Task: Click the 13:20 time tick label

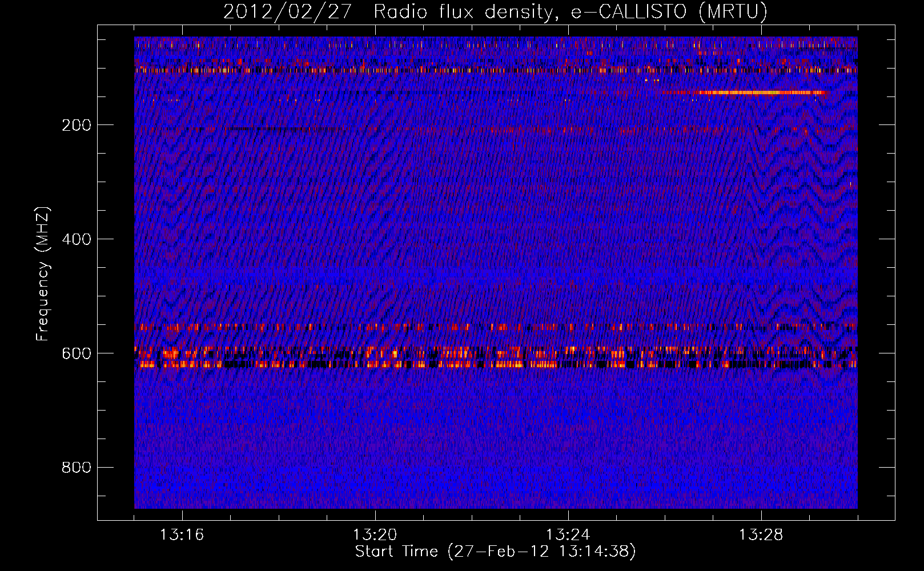Action: click(x=375, y=535)
